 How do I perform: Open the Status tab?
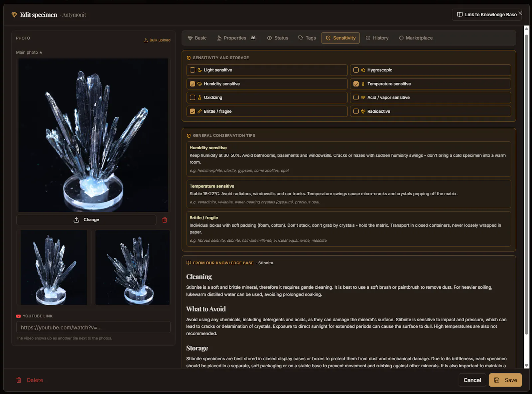pos(278,38)
